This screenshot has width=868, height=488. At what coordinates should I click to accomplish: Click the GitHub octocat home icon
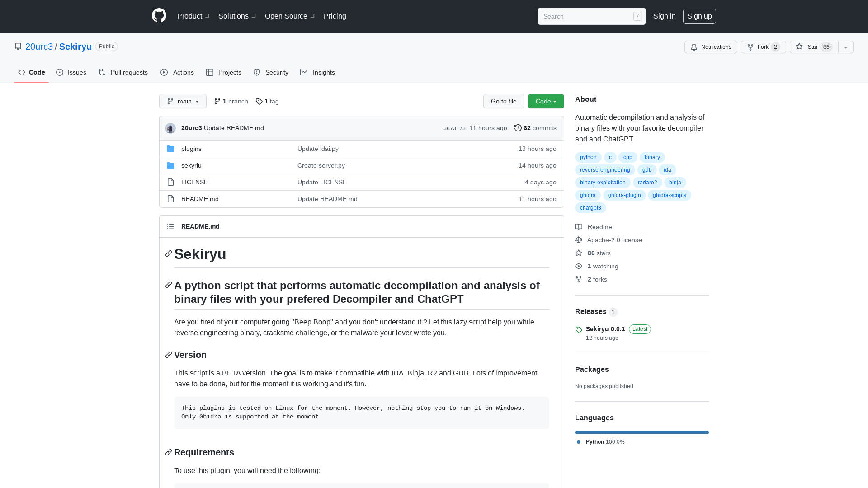(159, 16)
